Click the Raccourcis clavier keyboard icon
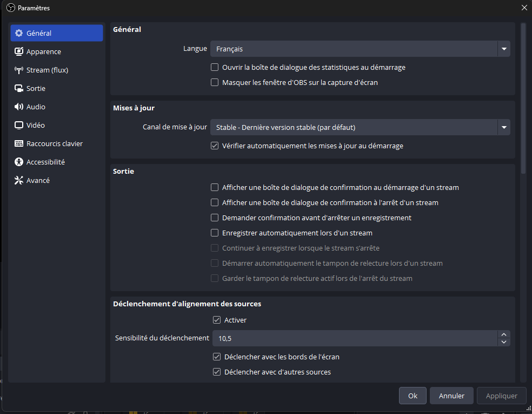Image resolution: width=532 pixels, height=414 pixels. [19, 143]
